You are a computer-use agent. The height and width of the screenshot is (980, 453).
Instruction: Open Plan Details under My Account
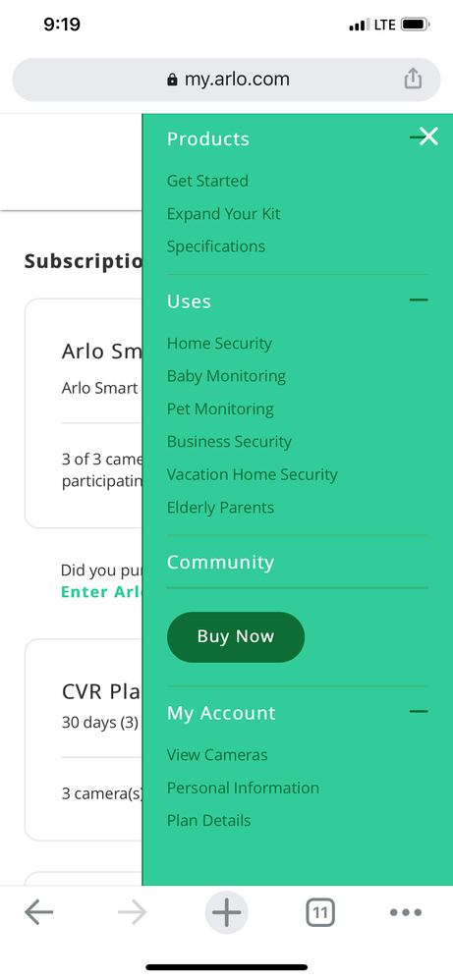tap(209, 821)
